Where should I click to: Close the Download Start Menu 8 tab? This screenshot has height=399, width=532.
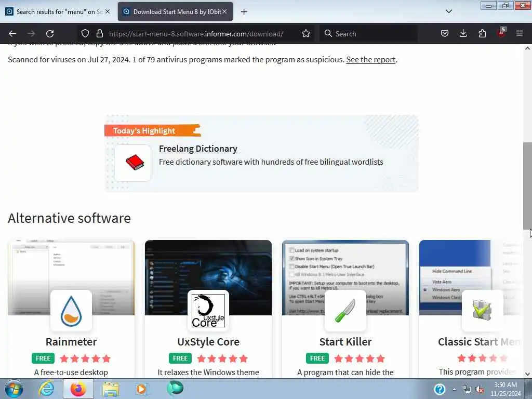[x=224, y=11]
